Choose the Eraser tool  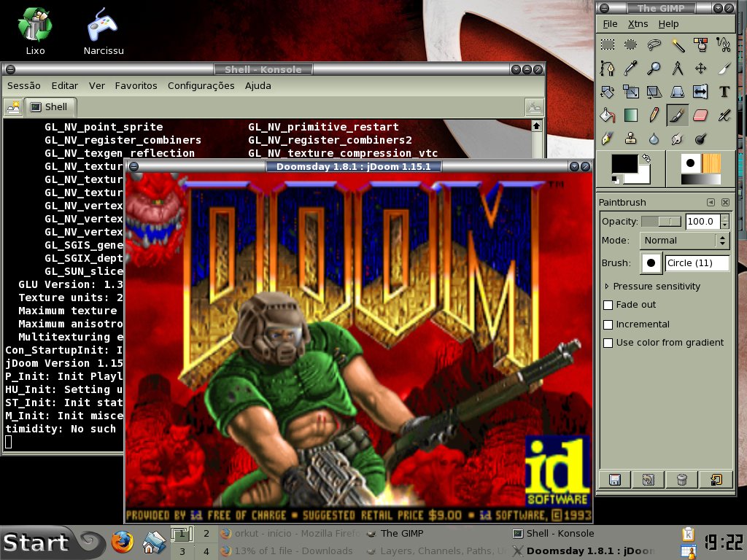pyautogui.click(x=700, y=114)
